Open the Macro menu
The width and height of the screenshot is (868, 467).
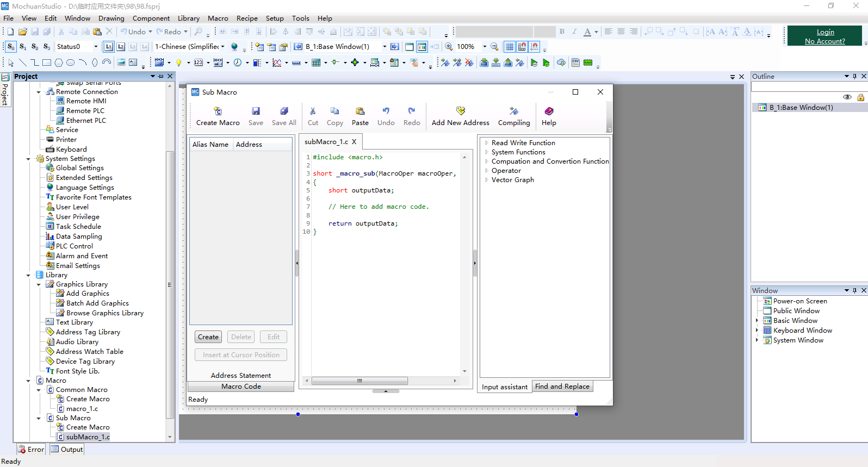tap(218, 18)
